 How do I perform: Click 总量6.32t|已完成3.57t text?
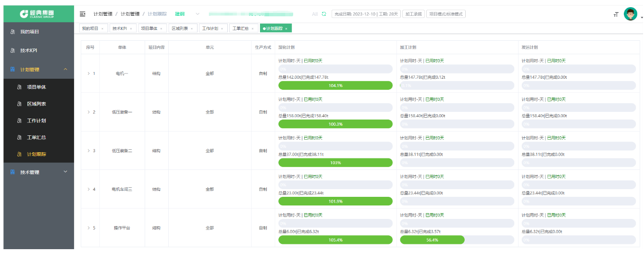point(421,231)
